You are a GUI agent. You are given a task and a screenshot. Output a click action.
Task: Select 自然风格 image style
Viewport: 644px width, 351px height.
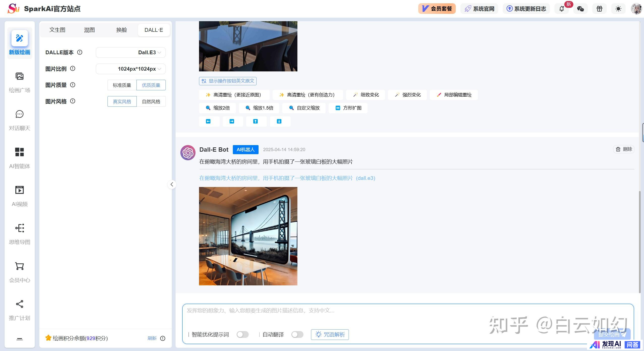coord(151,101)
